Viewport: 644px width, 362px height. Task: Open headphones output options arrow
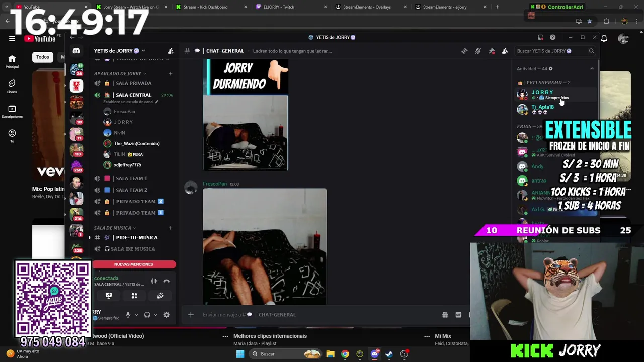tap(155, 315)
